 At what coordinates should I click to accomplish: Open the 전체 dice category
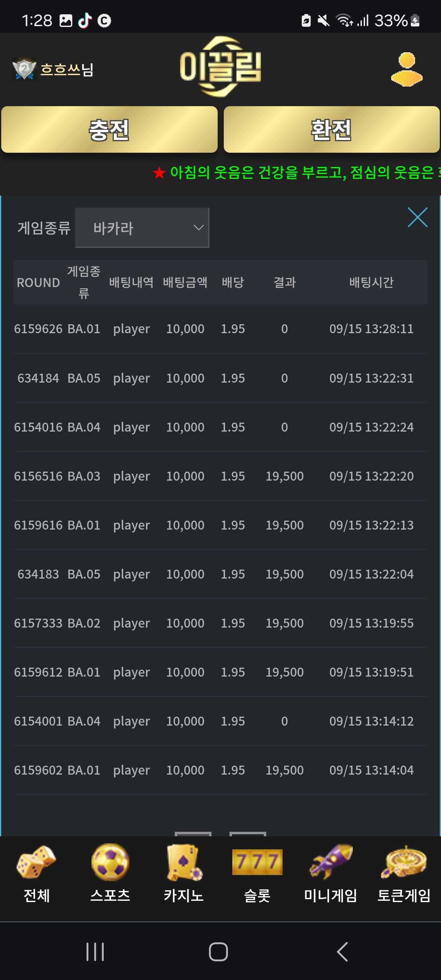coord(37,874)
